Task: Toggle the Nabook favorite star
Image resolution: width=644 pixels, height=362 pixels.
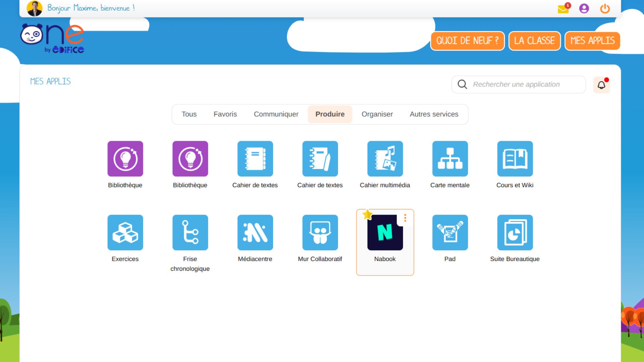Action: click(x=367, y=215)
